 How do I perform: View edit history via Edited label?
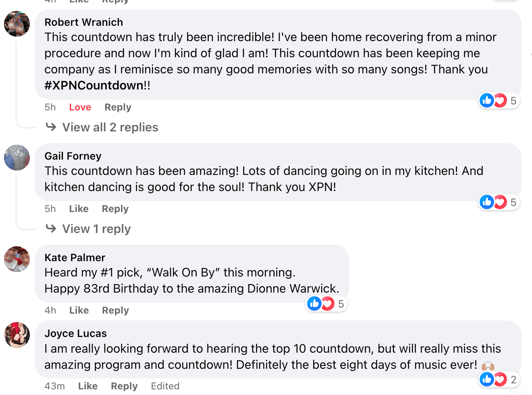pyautogui.click(x=165, y=386)
